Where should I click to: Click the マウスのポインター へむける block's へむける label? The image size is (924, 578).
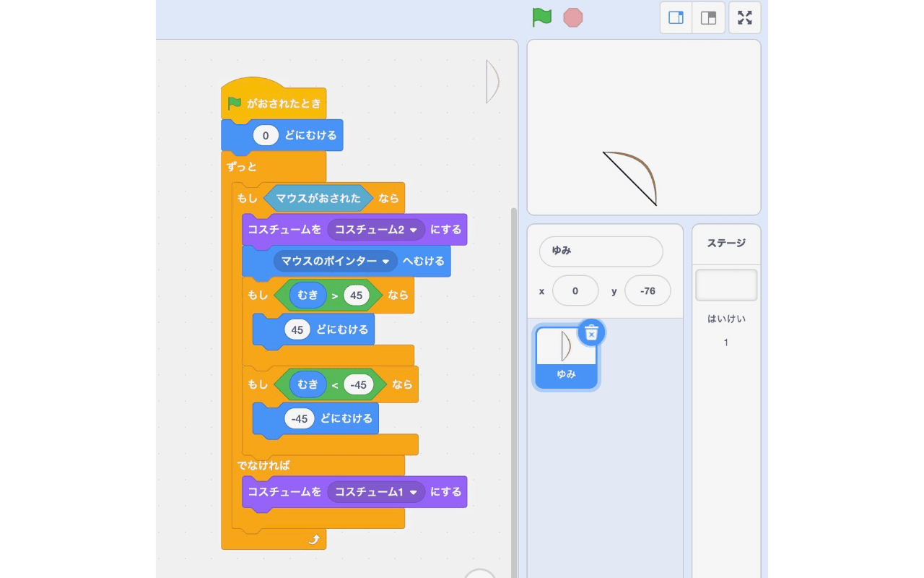(424, 261)
